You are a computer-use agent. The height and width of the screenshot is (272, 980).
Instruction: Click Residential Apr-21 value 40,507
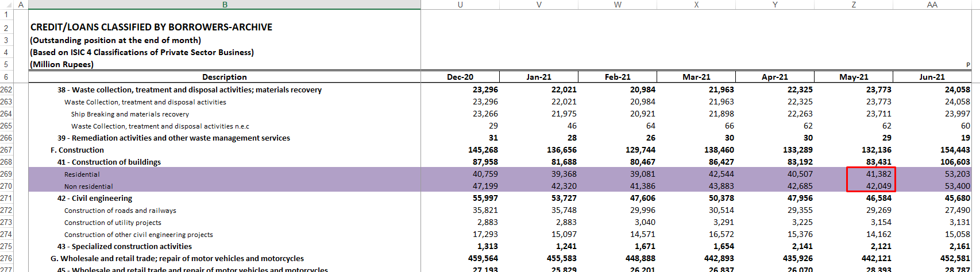click(x=800, y=174)
